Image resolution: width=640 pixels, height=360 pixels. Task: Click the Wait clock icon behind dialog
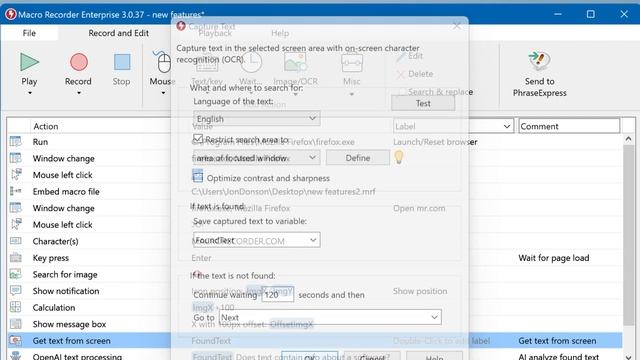click(x=250, y=62)
